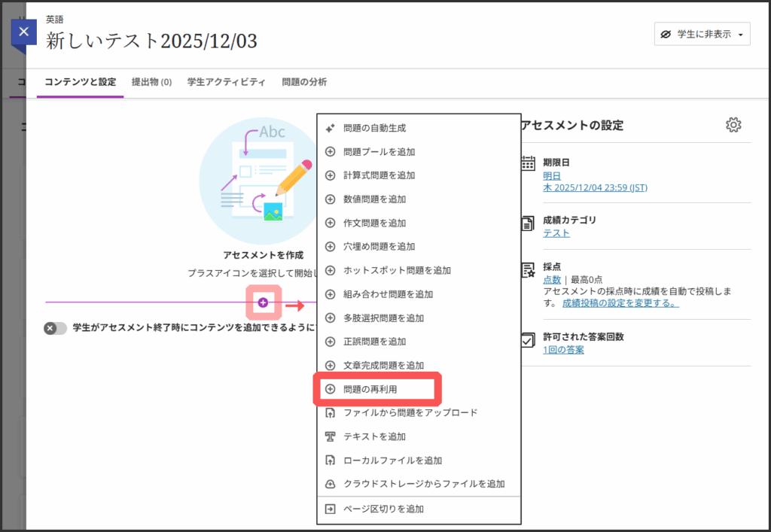Open the 学生に非表示 visibility dropdown
771x532 pixels.
(x=702, y=34)
